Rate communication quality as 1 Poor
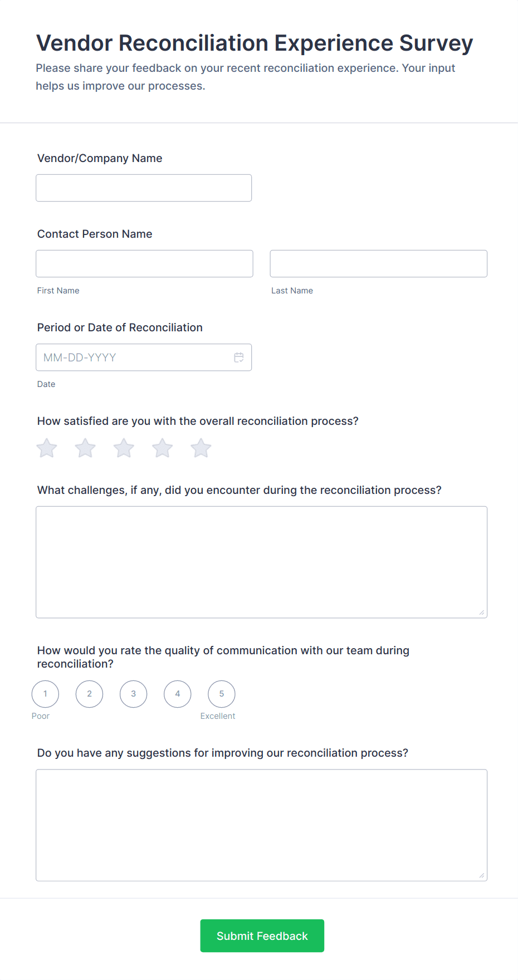The image size is (518, 980). click(45, 694)
